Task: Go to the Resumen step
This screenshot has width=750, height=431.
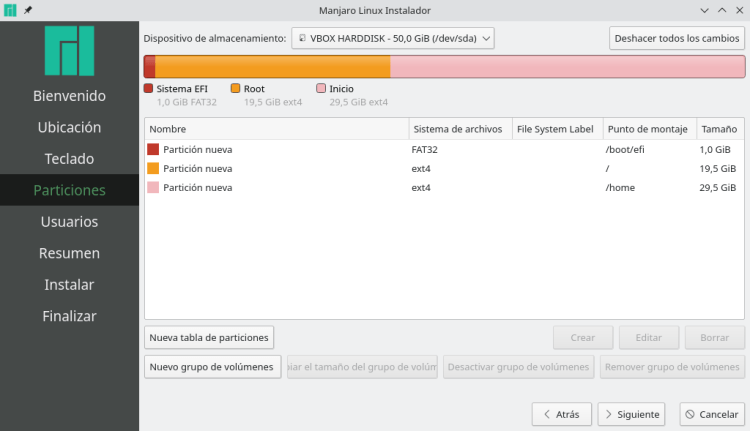Action: [x=69, y=253]
